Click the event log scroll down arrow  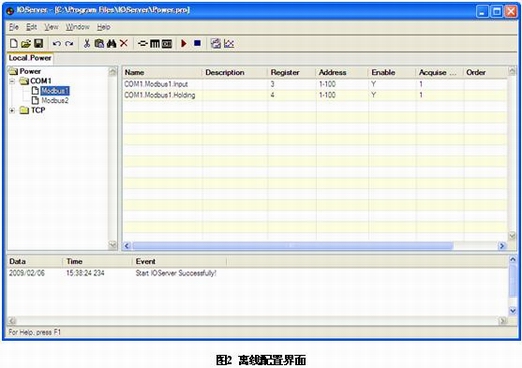(x=513, y=311)
